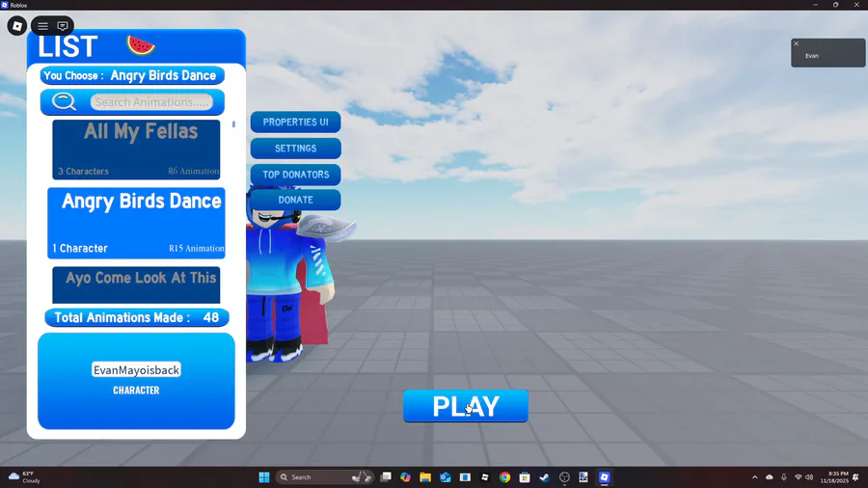The image size is (868, 488).
Task: Click the magnifying glass search icon
Action: 64,102
